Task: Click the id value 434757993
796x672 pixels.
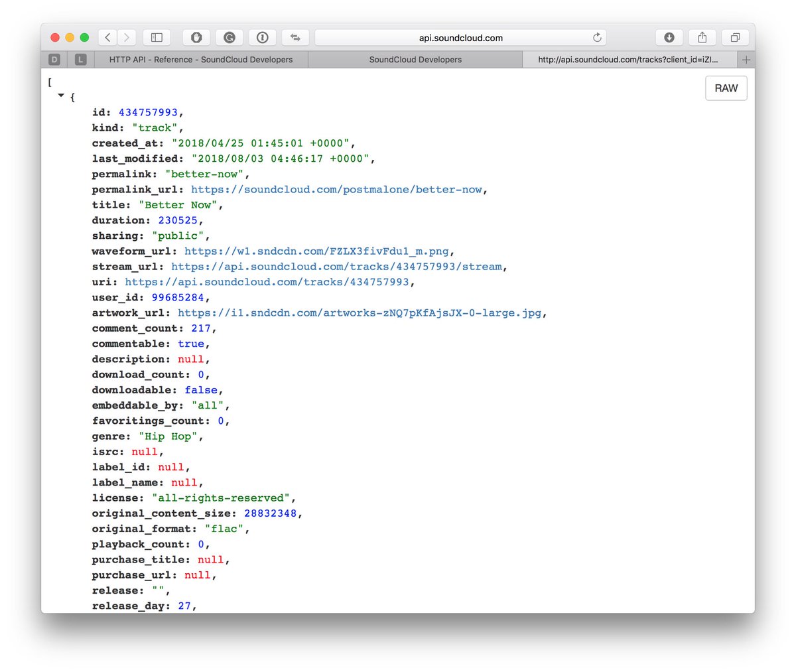Action: (148, 113)
